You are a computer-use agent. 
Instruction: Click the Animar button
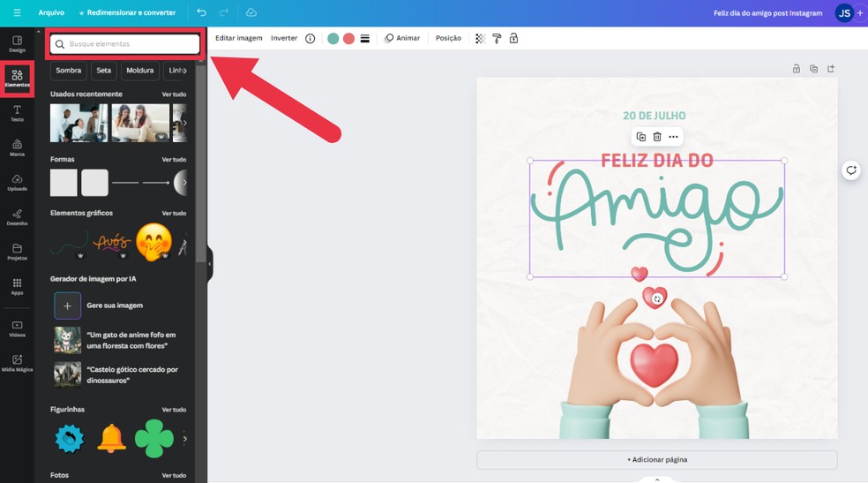[x=402, y=38]
